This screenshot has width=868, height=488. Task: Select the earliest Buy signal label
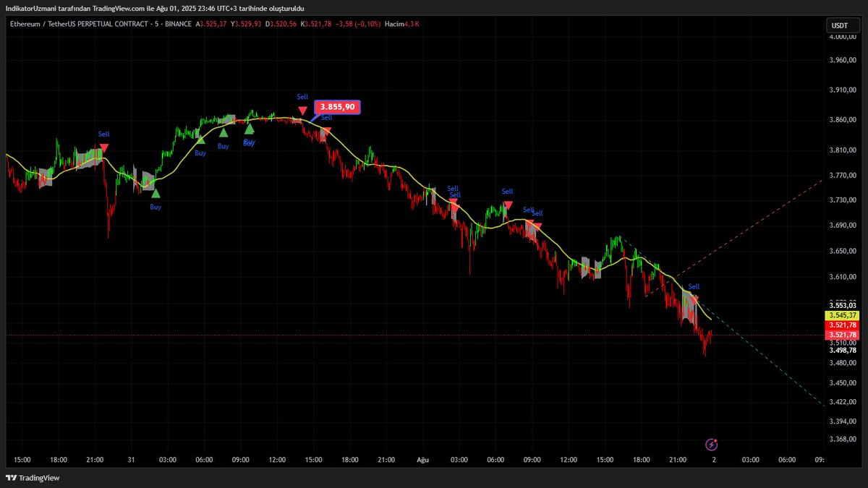pos(156,207)
